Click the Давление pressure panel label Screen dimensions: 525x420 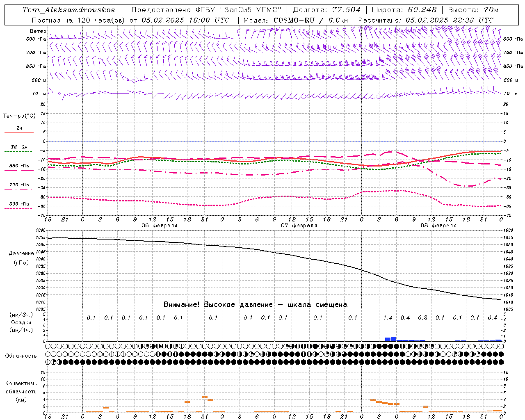click(21, 253)
